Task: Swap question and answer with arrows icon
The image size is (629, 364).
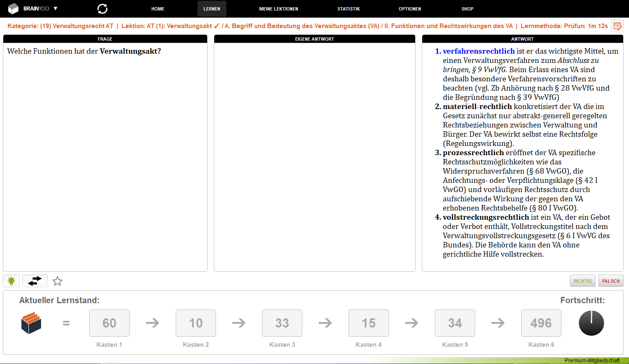Action: [x=35, y=281]
